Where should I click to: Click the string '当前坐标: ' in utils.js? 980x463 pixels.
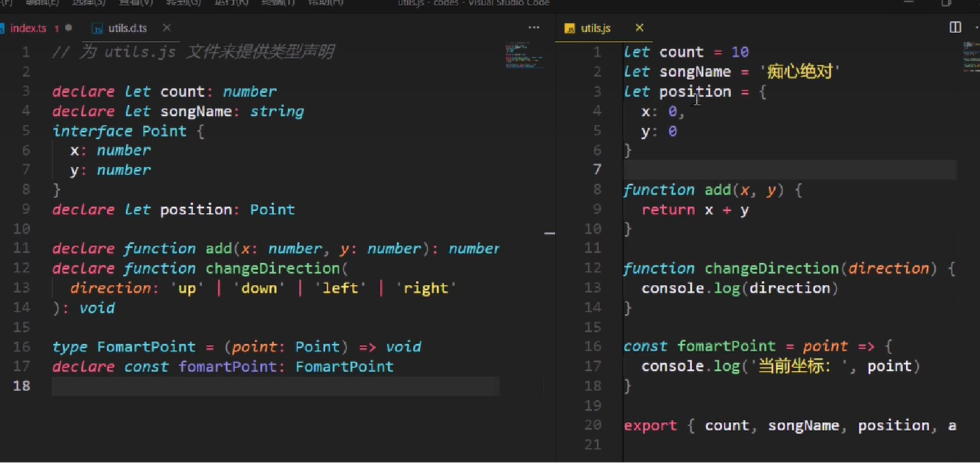(800, 366)
